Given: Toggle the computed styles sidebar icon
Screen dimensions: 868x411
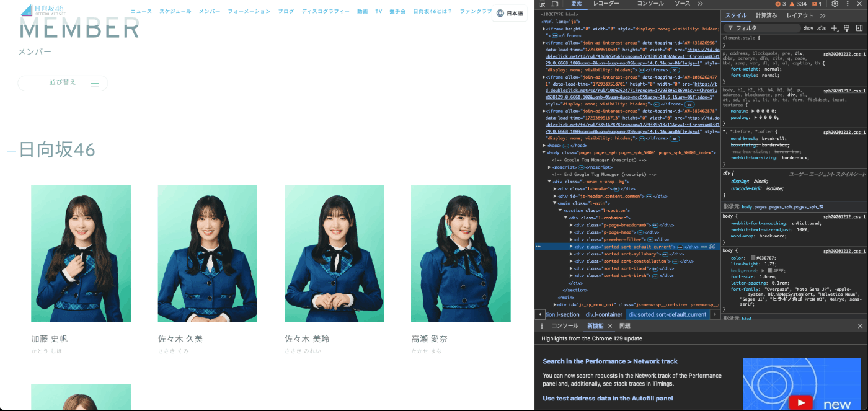Looking at the screenshot, I should click(x=859, y=28).
